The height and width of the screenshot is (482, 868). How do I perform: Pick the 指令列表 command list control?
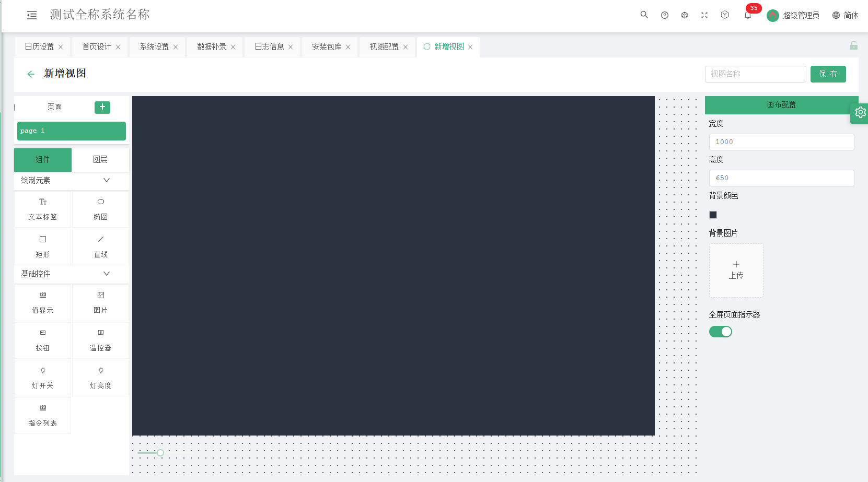coord(43,416)
